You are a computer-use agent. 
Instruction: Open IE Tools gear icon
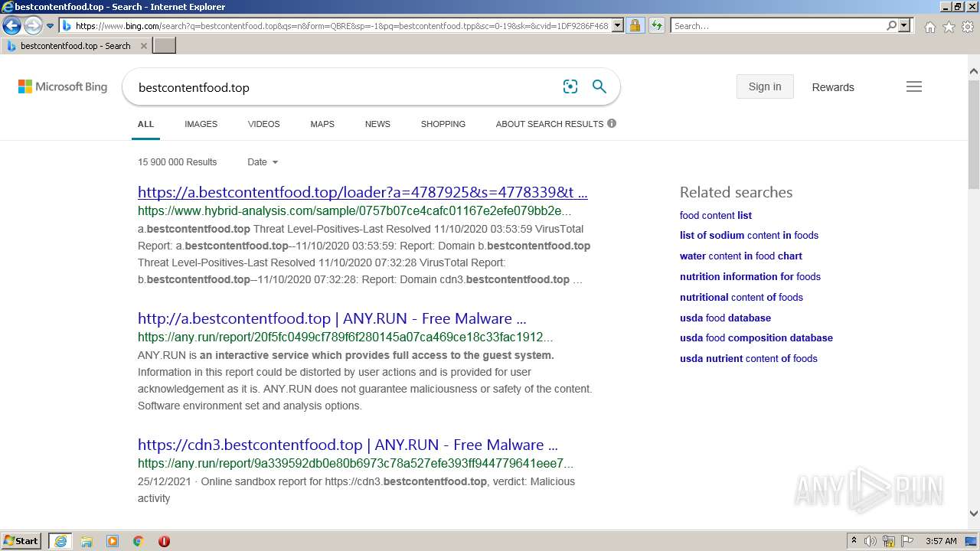point(968,27)
